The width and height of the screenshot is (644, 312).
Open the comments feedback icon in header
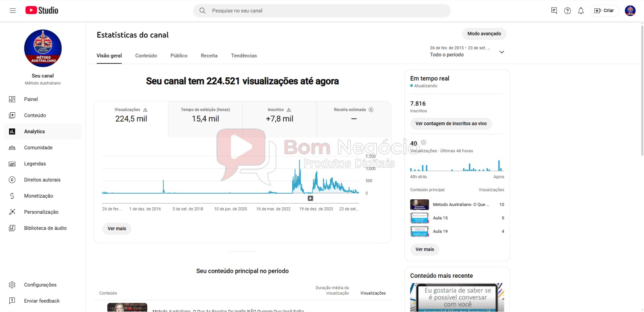554,11
